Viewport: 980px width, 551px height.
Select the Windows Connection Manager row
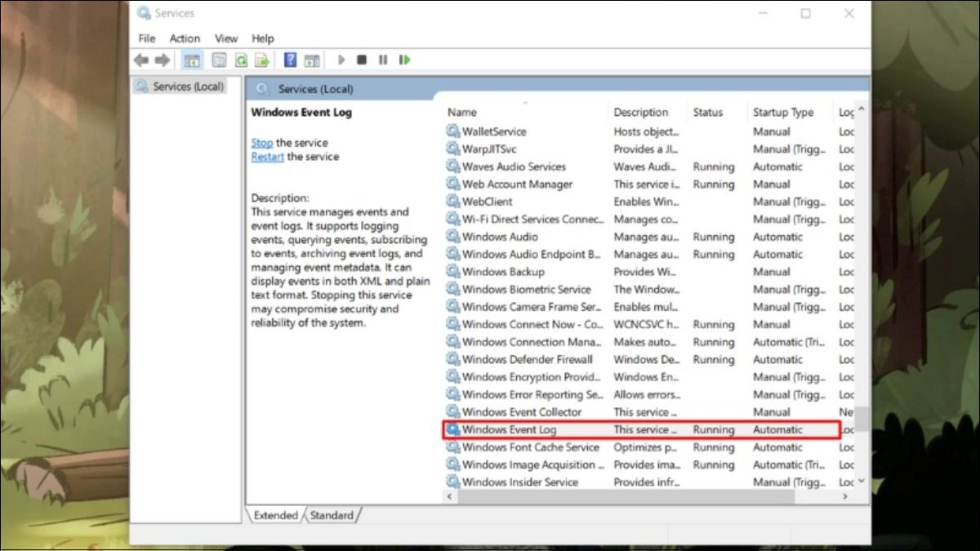click(649, 342)
